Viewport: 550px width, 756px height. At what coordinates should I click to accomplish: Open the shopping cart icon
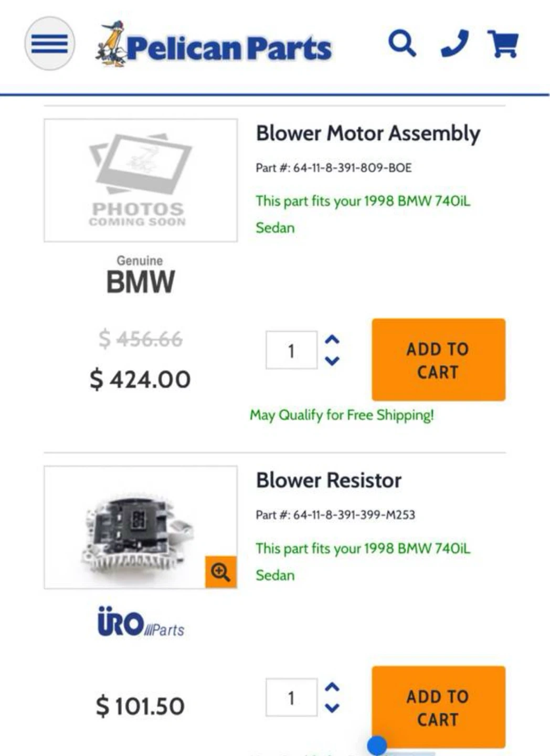tap(503, 44)
